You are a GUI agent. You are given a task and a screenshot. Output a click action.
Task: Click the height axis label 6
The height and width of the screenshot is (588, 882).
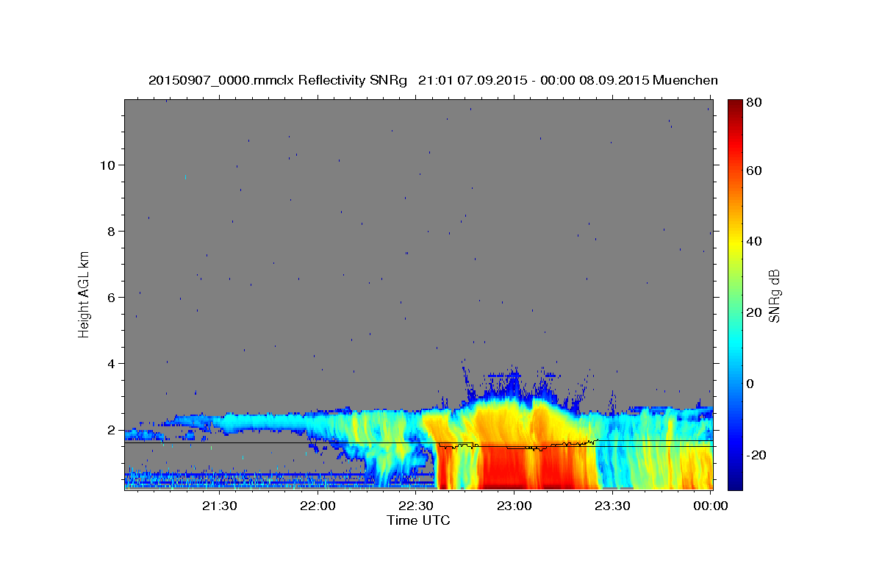coord(112,297)
